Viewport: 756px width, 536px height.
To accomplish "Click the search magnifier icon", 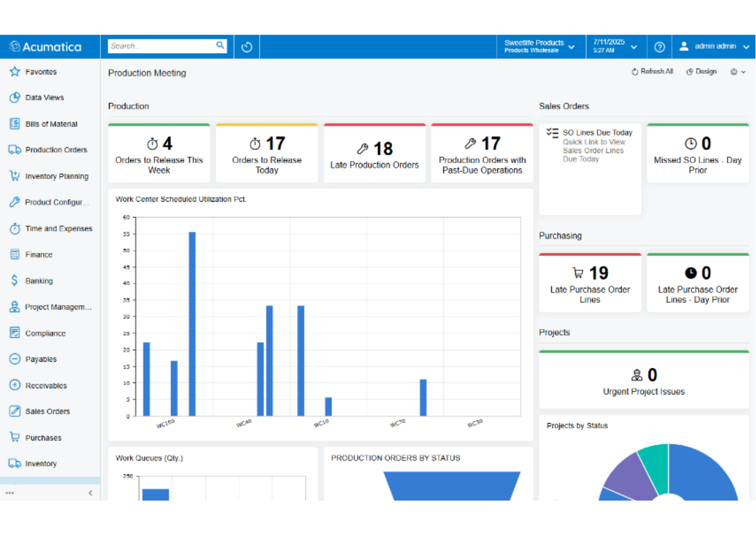I will click(220, 45).
